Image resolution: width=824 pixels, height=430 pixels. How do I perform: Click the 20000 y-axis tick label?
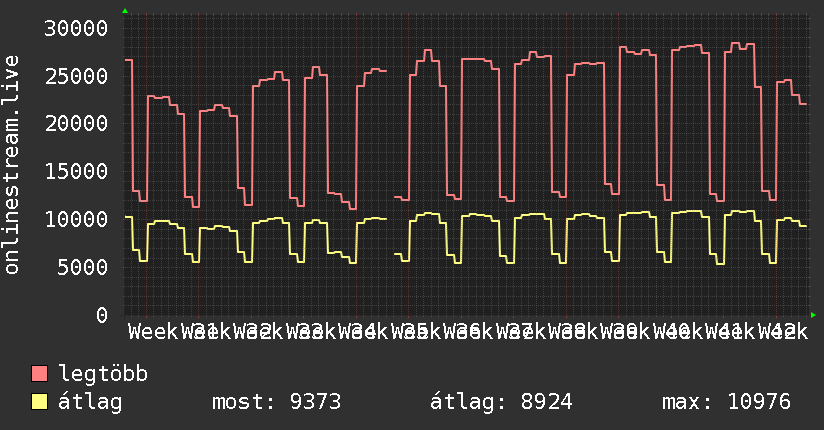(x=76, y=124)
